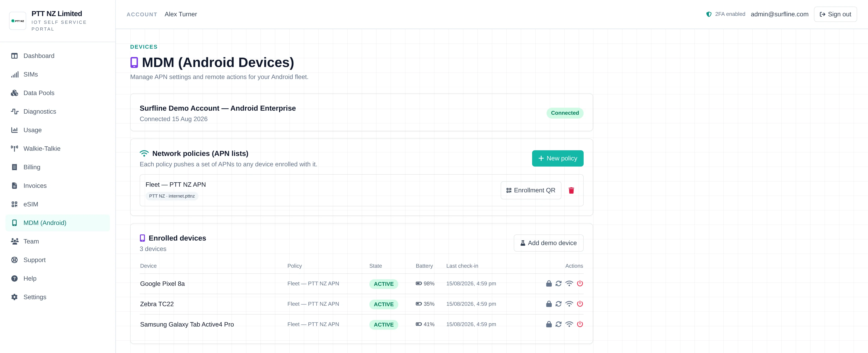Click the Google Pixel 8a device name
The width and height of the screenshot is (868, 353).
click(x=163, y=284)
